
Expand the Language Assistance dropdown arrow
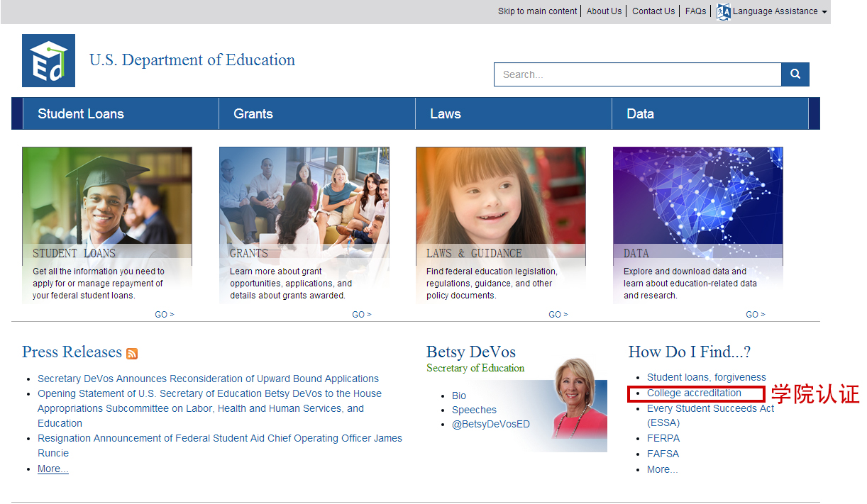[824, 12]
